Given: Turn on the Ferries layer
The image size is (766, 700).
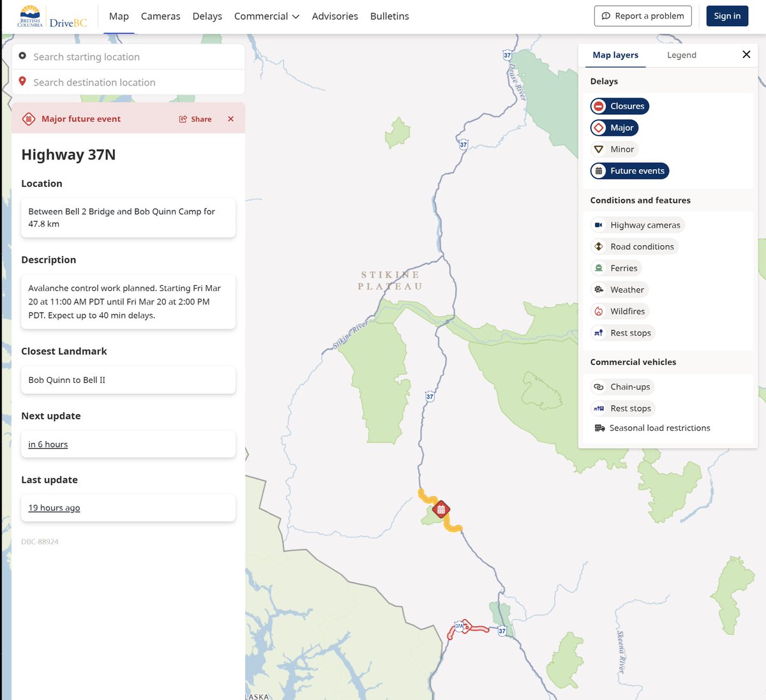Looking at the screenshot, I should pos(616,269).
